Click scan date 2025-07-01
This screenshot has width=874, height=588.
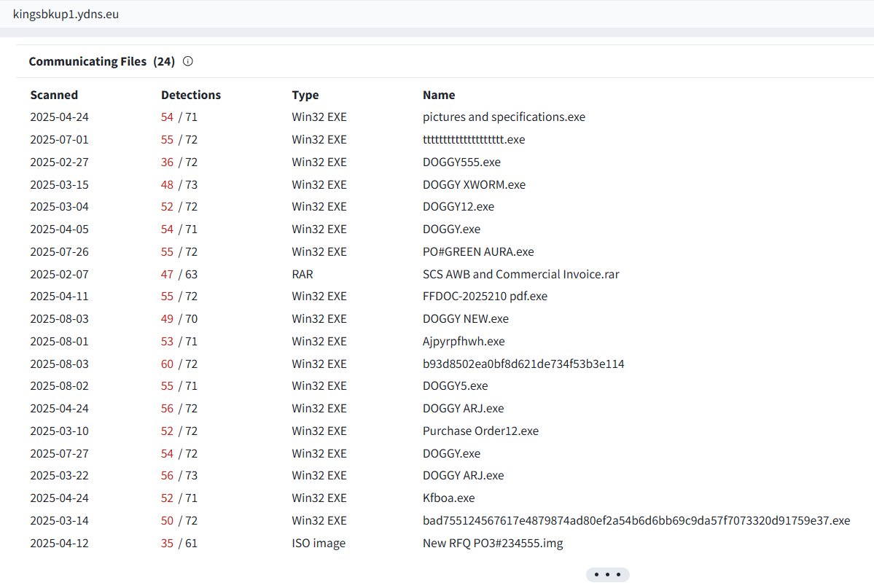(59, 139)
